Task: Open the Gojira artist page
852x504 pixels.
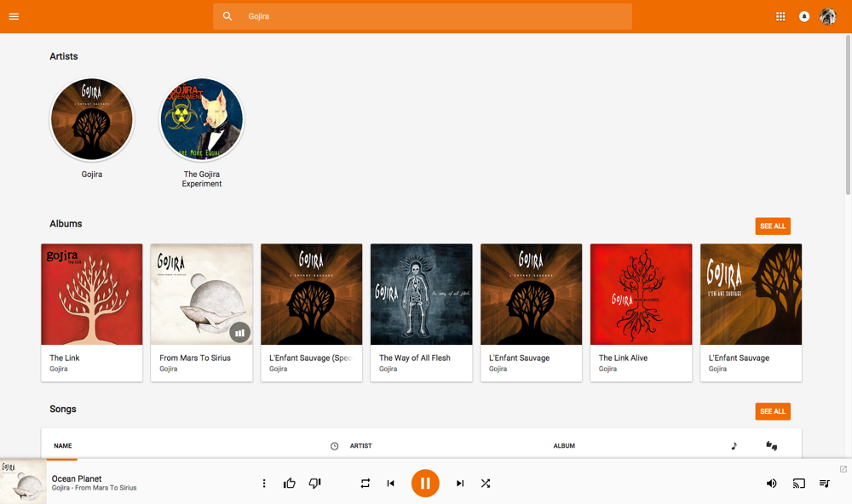Action: click(x=92, y=120)
